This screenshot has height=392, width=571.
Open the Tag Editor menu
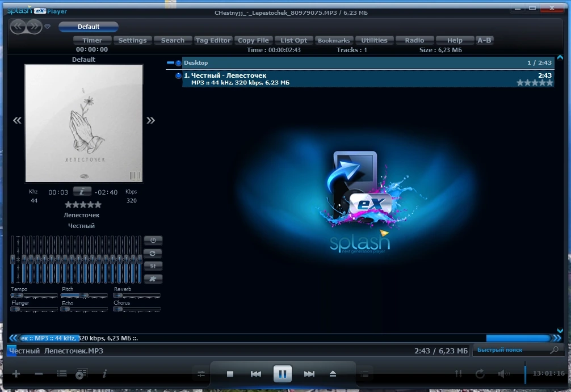[x=213, y=40]
